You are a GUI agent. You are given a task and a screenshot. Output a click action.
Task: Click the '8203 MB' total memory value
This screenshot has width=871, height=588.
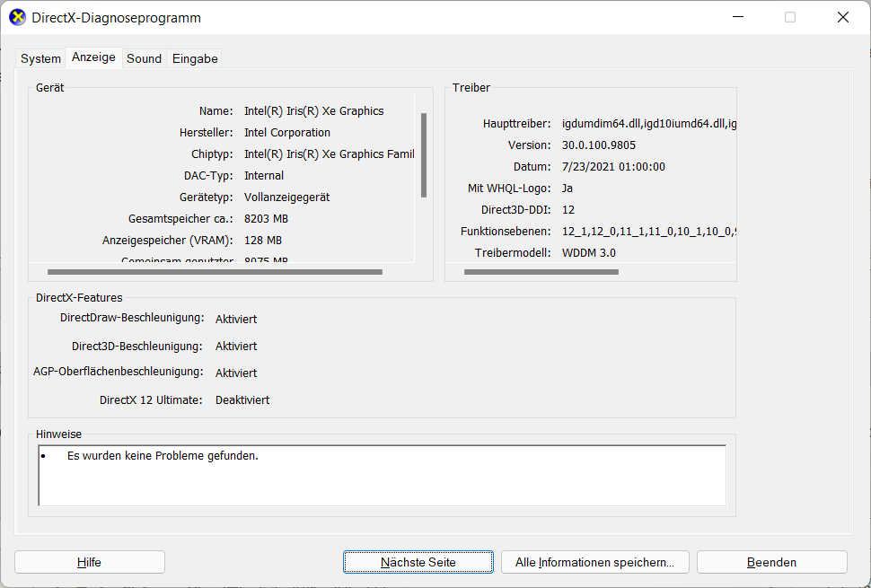pyautogui.click(x=266, y=219)
